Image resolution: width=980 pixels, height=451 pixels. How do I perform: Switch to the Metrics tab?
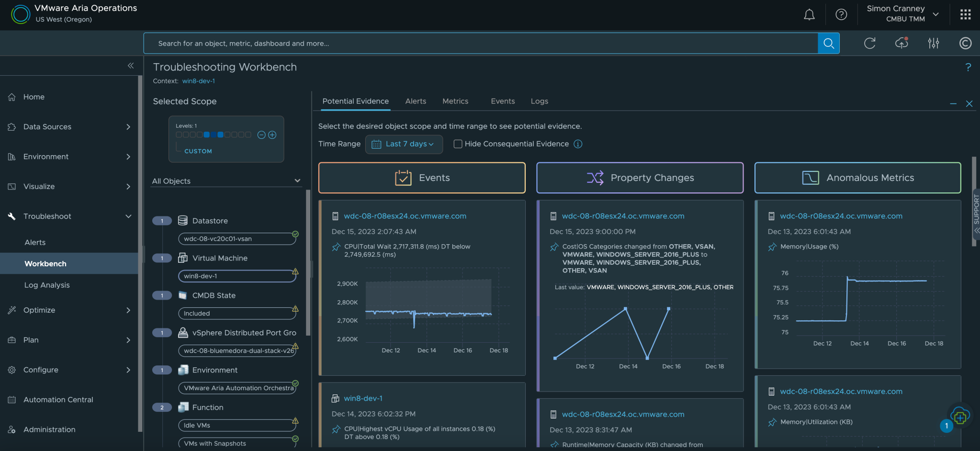pyautogui.click(x=455, y=101)
